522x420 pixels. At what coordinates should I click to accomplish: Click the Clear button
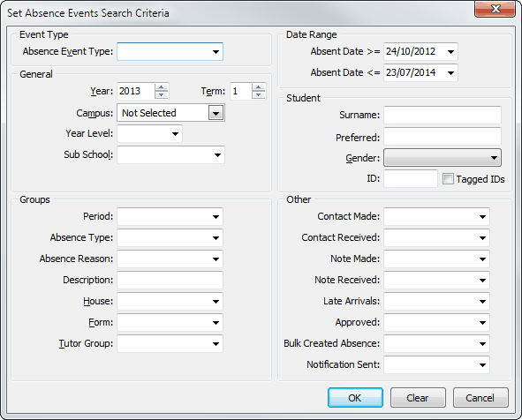pos(418,398)
